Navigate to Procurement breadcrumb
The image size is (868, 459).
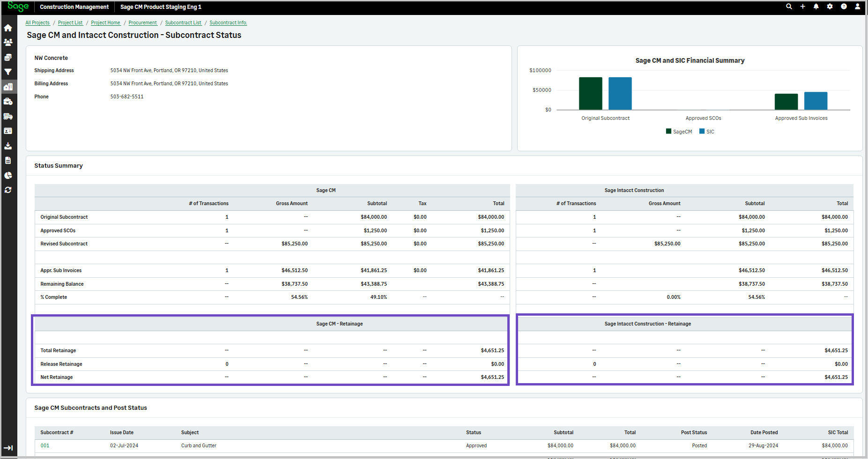point(142,23)
